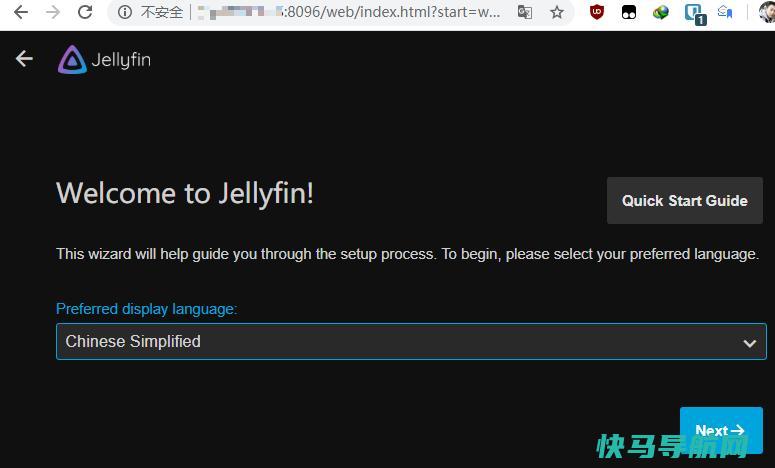Reload the page with the refresh icon
The height and width of the screenshot is (468, 775).
click(85, 12)
